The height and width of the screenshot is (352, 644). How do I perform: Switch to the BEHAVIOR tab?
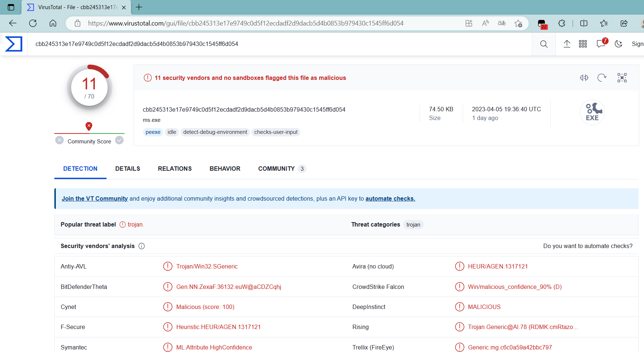[225, 169]
